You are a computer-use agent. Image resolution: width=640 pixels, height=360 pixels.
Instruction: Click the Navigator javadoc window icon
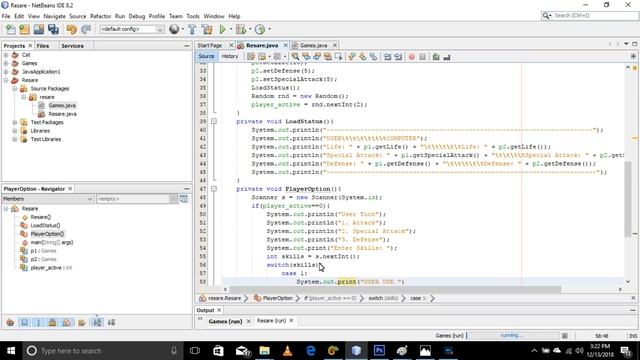click(x=184, y=199)
